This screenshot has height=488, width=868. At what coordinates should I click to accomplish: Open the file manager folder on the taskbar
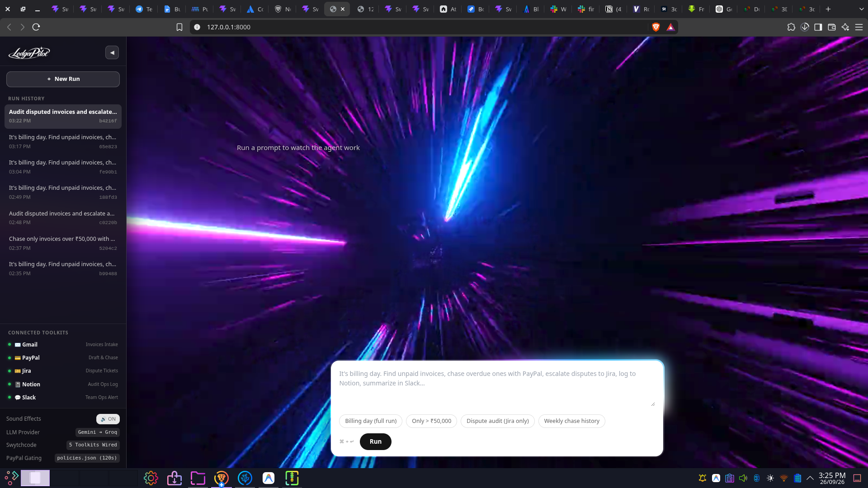pyautogui.click(x=198, y=478)
